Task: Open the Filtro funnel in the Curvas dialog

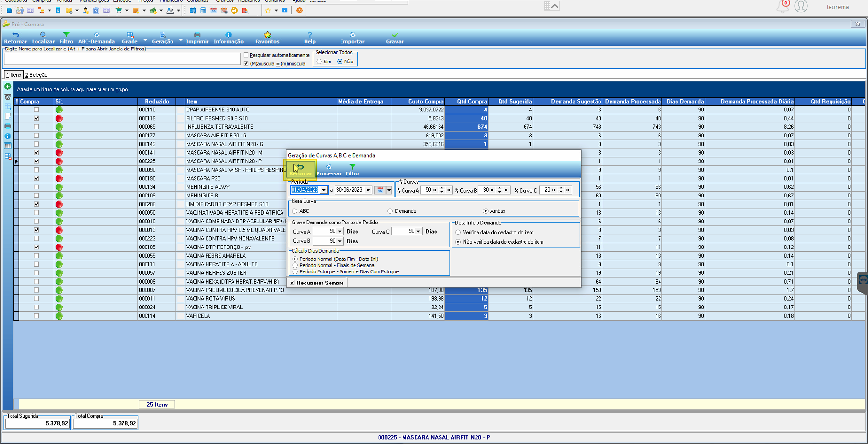Action: point(352,167)
